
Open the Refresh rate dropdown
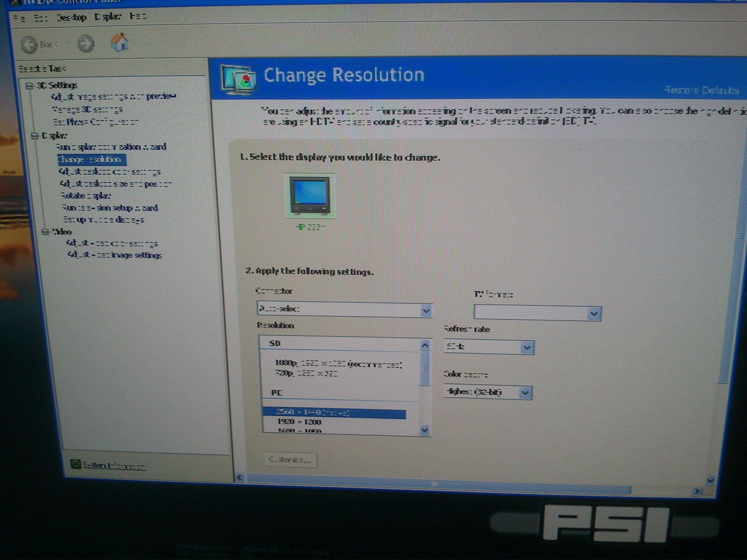489,347
